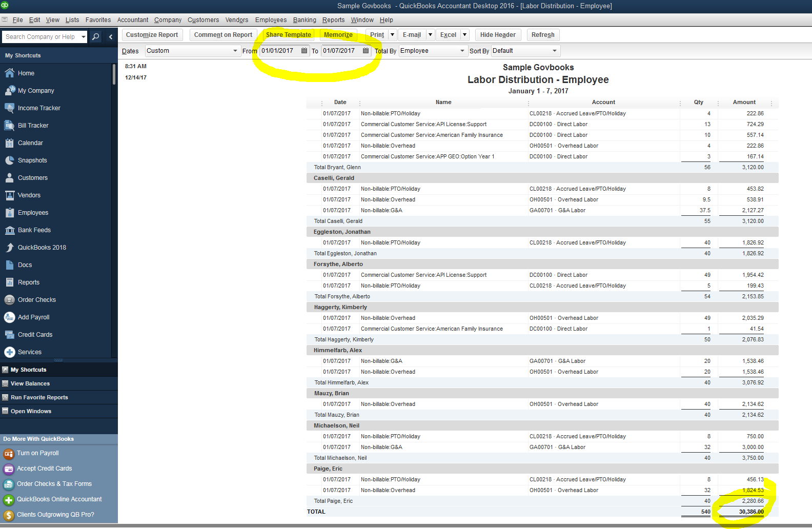
Task: Select My Shortcuts tab at bottom
Action: [59, 370]
